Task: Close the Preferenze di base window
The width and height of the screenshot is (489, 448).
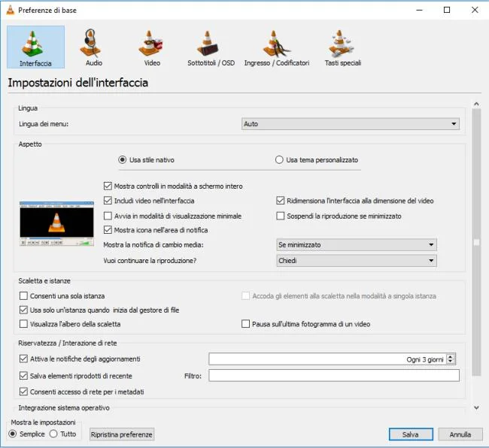Action: (475, 10)
